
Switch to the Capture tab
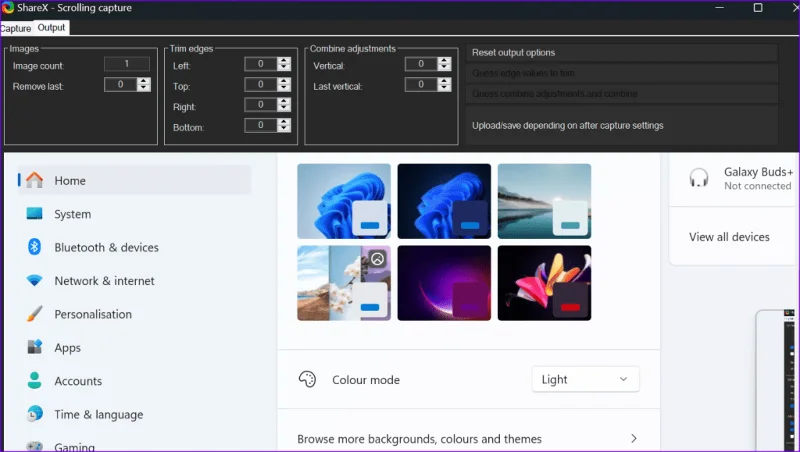click(x=16, y=28)
